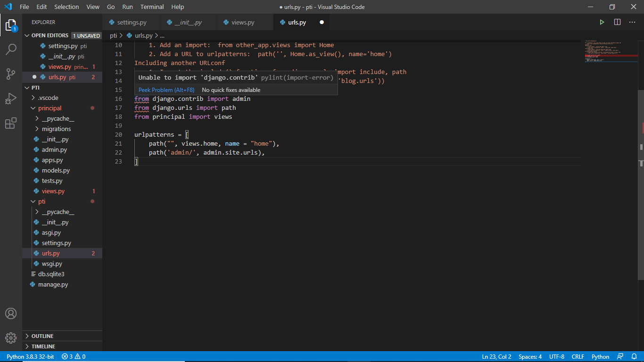The image size is (644, 362).
Task: Click the 1 UNSAVED badge
Action: (87, 36)
